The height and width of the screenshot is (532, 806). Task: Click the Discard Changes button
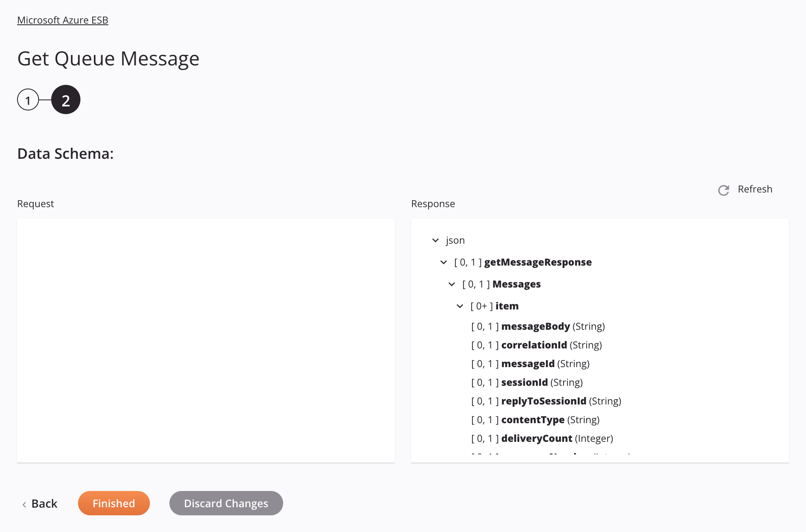pos(226,503)
